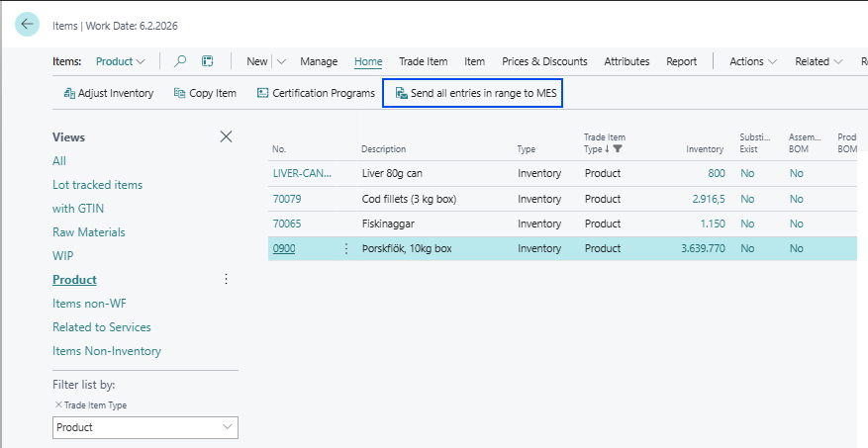
Task: Open Trade Item Type filter combo box
Action: (145, 427)
